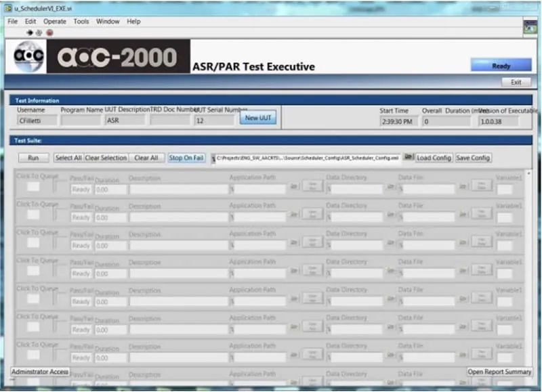The width and height of the screenshot is (542, 392).
Task: Click the Exit button
Action: coord(516,82)
